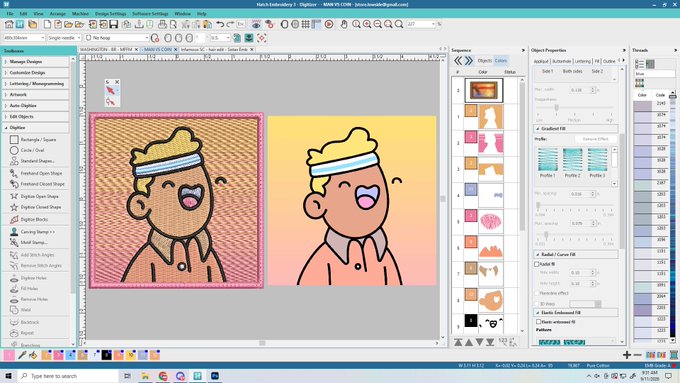Open Photoshop from the taskbar

pos(215,376)
